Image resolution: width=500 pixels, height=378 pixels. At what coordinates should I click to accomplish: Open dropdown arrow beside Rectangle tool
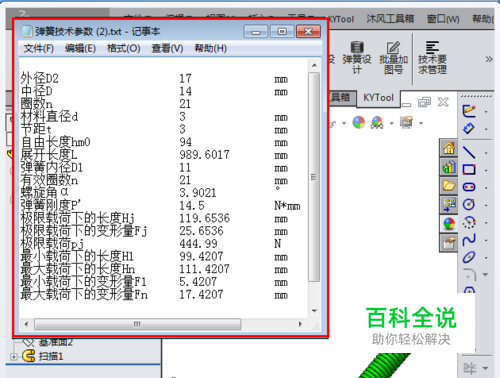coord(486,171)
